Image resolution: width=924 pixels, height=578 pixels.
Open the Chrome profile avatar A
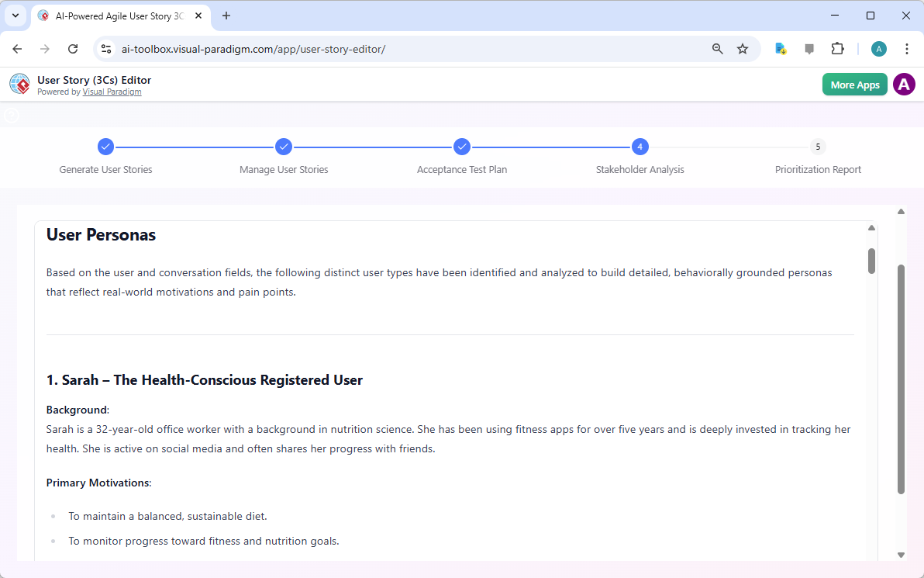[878, 48]
